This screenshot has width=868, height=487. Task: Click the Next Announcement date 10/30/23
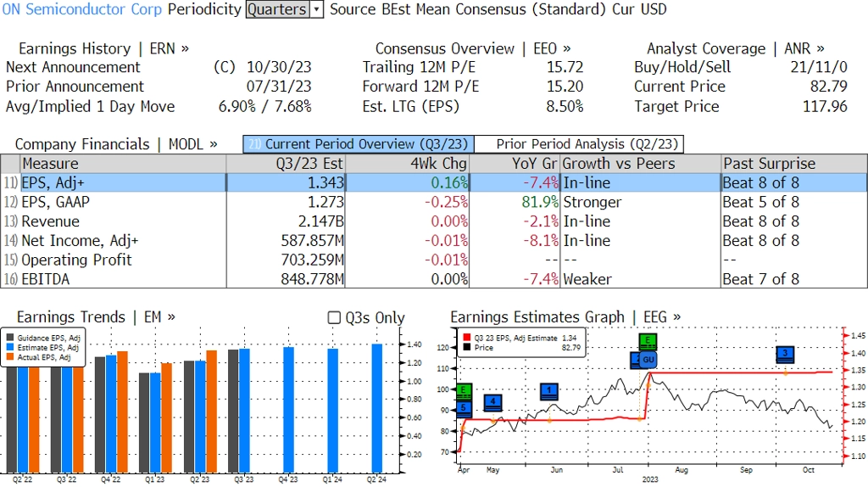(x=279, y=67)
